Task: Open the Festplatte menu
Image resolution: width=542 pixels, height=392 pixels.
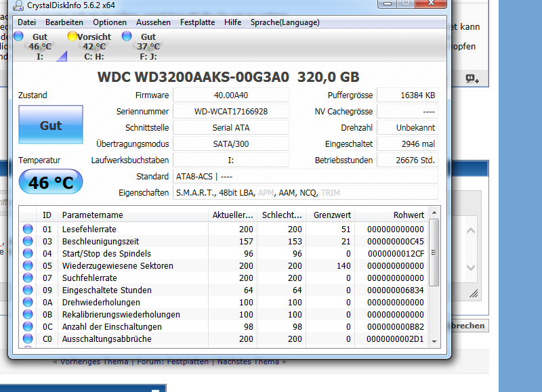Action: click(197, 22)
